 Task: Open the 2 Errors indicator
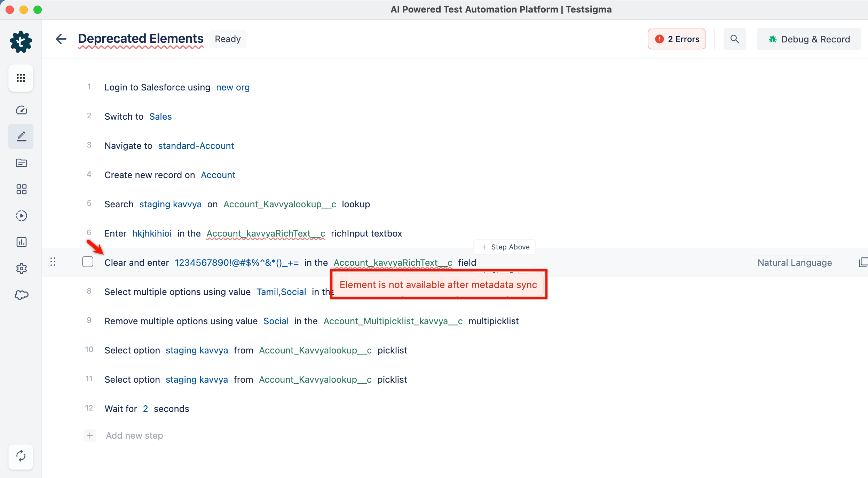[677, 39]
